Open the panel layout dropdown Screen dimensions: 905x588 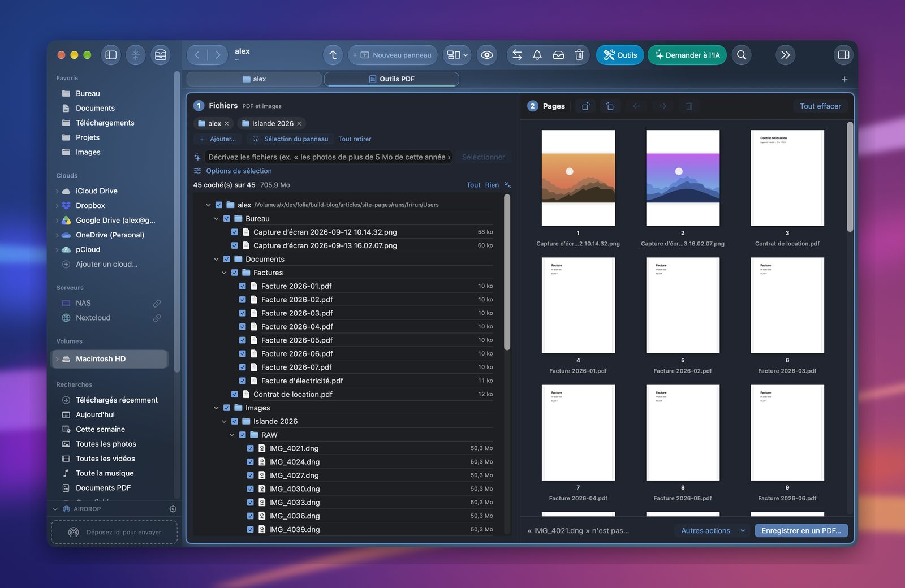coord(457,55)
